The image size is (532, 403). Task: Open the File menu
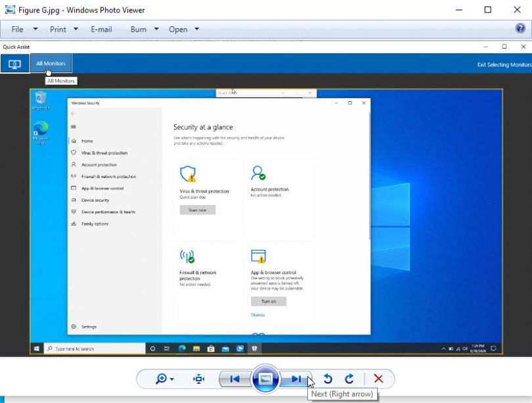click(17, 29)
